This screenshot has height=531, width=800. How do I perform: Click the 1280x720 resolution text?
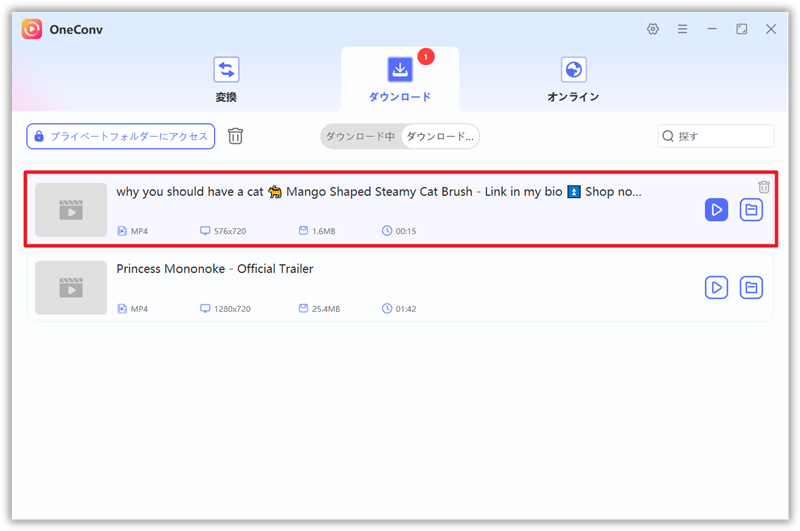point(232,309)
